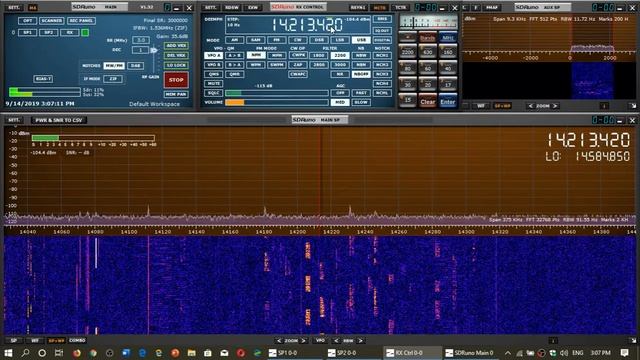Select the 60 meter band key
Screen dimensions: 640x360
427,68
